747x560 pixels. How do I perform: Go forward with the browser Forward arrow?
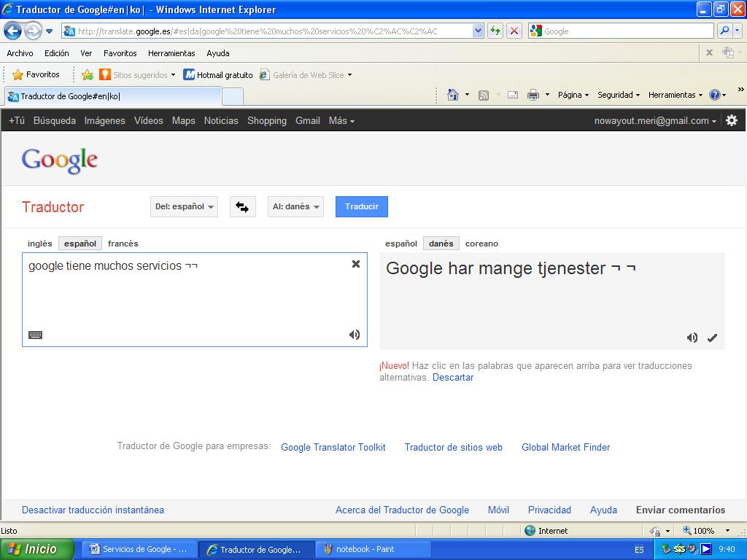pyautogui.click(x=33, y=31)
